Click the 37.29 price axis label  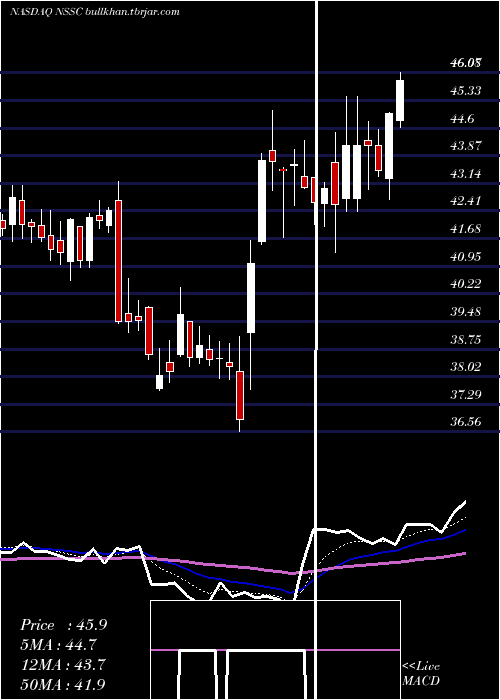[466, 394]
